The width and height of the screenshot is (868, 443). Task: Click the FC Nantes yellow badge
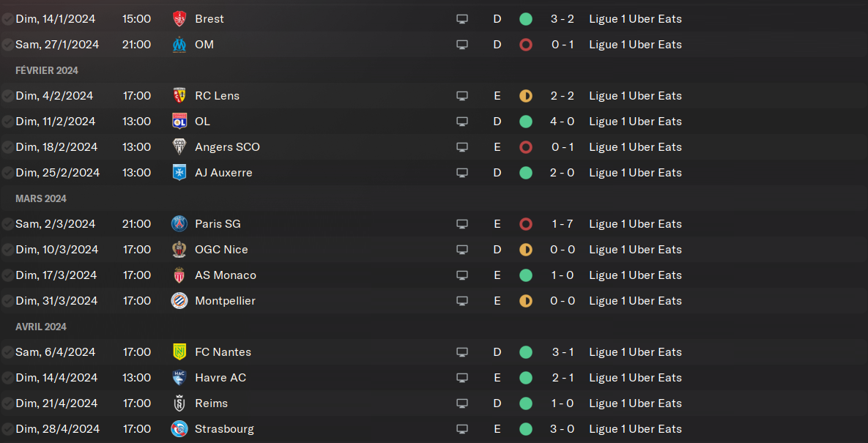[179, 352]
